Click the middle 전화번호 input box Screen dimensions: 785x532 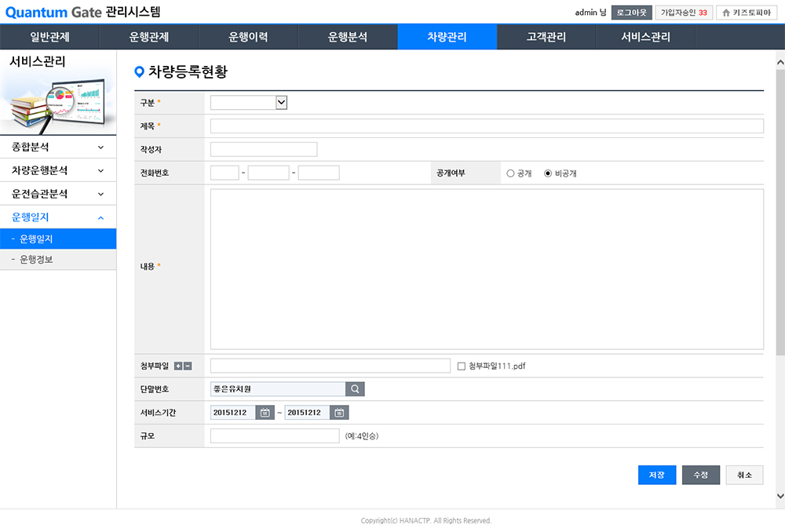(268, 173)
